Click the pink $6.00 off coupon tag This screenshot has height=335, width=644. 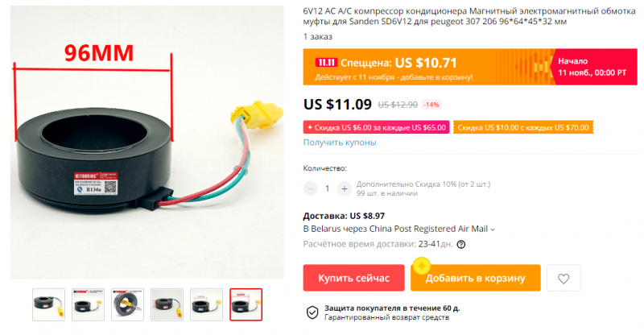pos(376,127)
